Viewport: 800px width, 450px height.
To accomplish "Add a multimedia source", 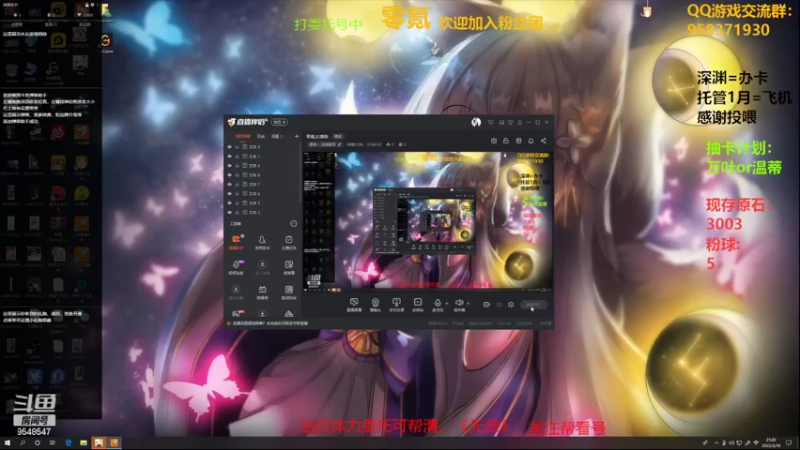I will click(x=417, y=305).
